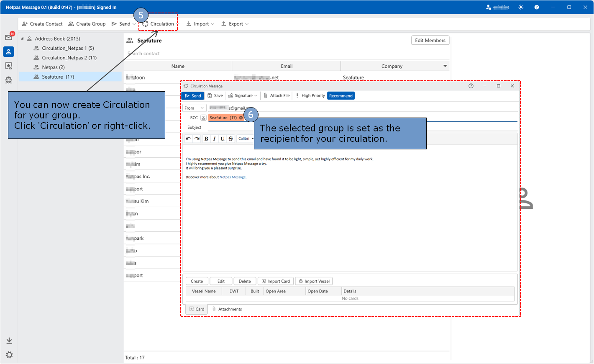Open the help question mark in title bar
The width and height of the screenshot is (594, 364).
coord(537,7)
